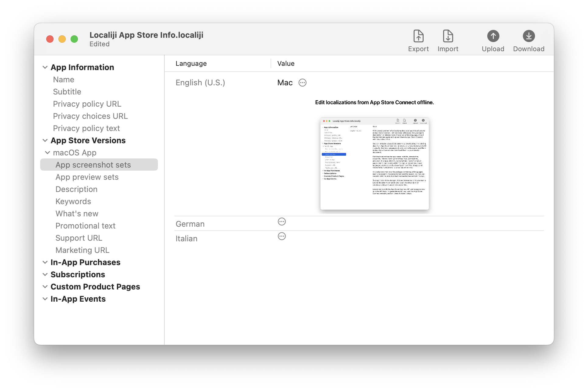Toggle the Custom Product Pages chevron
The width and height of the screenshot is (588, 390).
(45, 287)
